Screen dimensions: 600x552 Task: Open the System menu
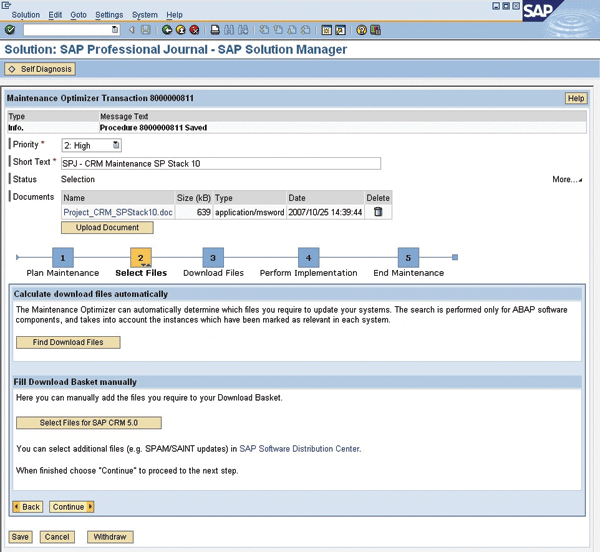pyautogui.click(x=145, y=15)
